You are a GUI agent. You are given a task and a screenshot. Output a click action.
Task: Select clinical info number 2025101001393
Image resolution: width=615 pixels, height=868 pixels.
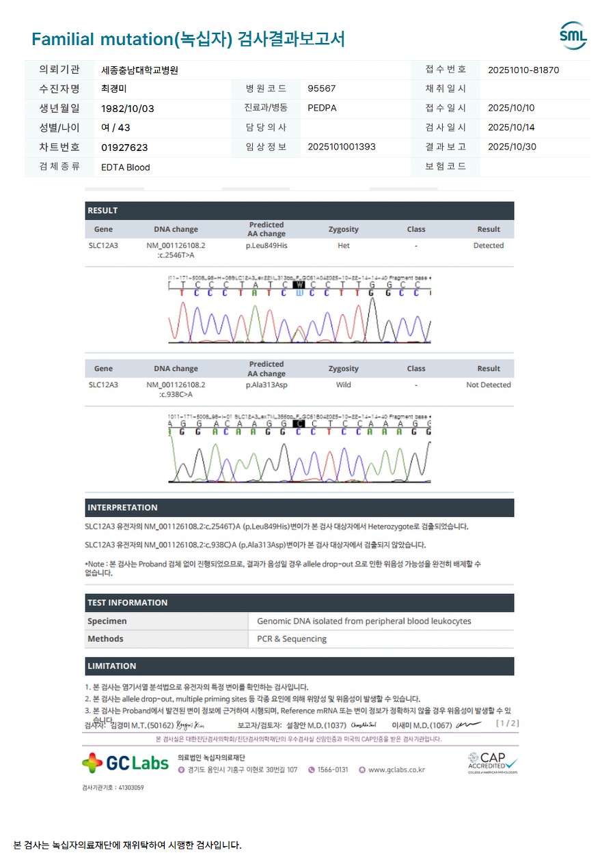pyautogui.click(x=342, y=147)
